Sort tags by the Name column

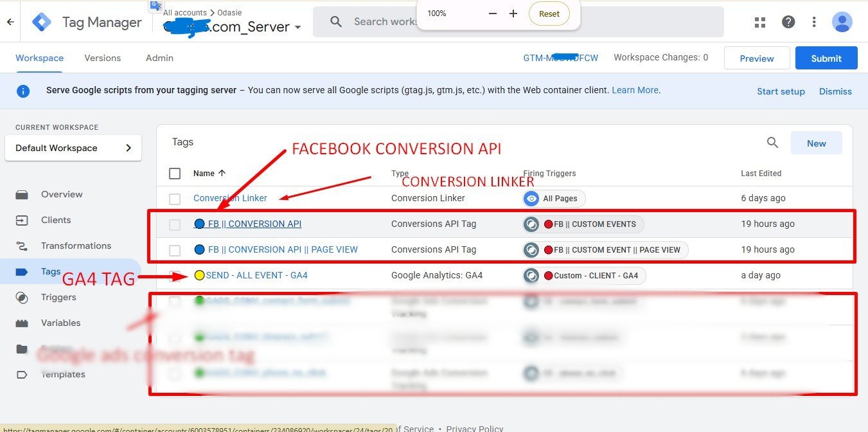point(209,173)
